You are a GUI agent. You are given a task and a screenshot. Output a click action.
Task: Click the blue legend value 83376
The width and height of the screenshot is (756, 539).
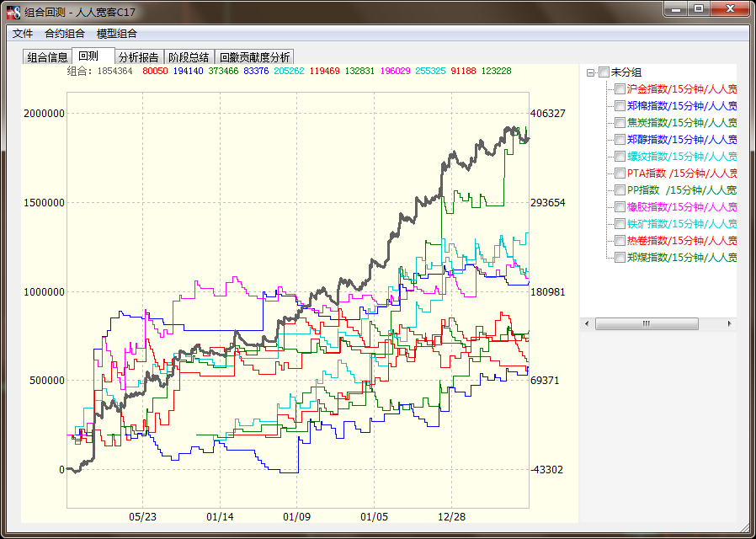pyautogui.click(x=256, y=71)
